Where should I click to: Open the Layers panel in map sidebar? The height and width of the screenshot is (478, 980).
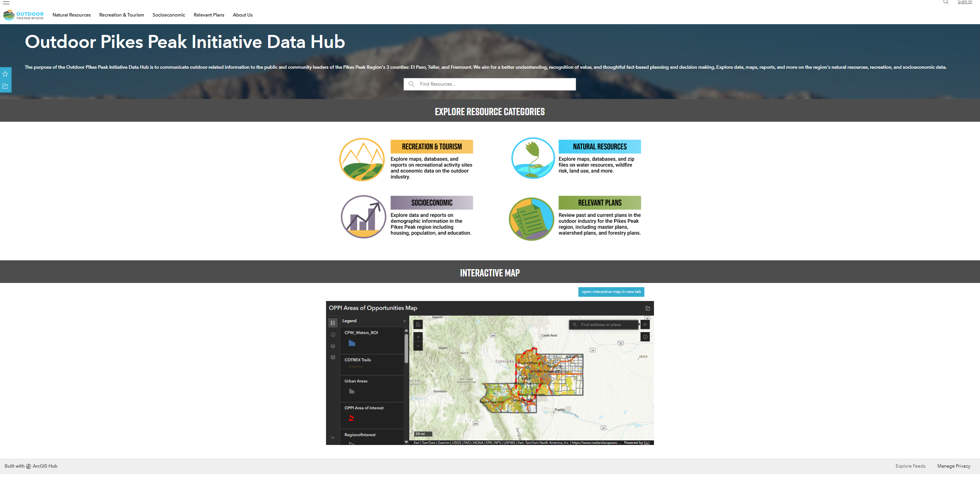click(x=333, y=346)
